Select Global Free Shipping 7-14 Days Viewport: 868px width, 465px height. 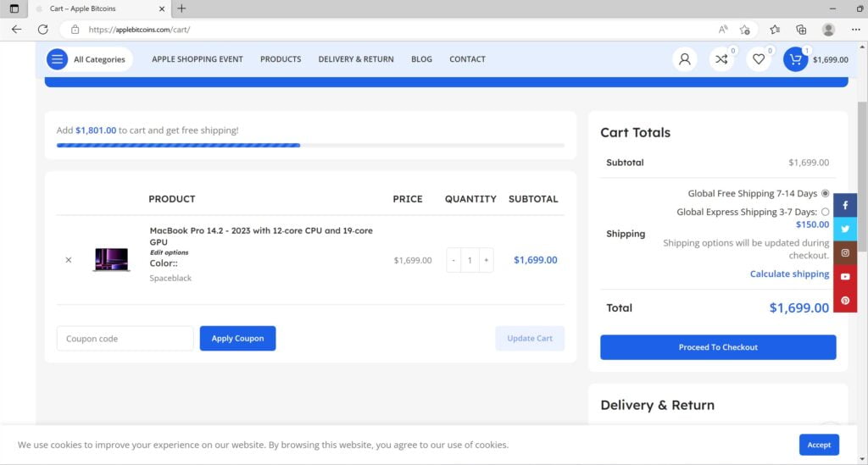[x=825, y=193]
